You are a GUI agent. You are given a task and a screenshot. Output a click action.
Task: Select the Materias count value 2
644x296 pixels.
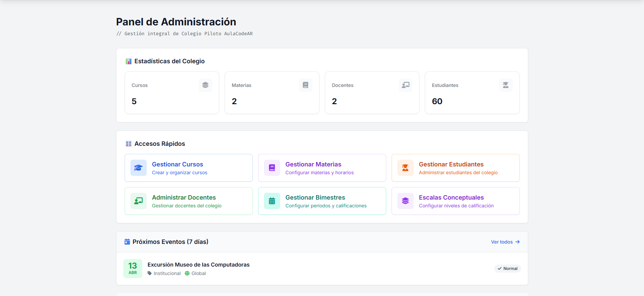tap(234, 101)
